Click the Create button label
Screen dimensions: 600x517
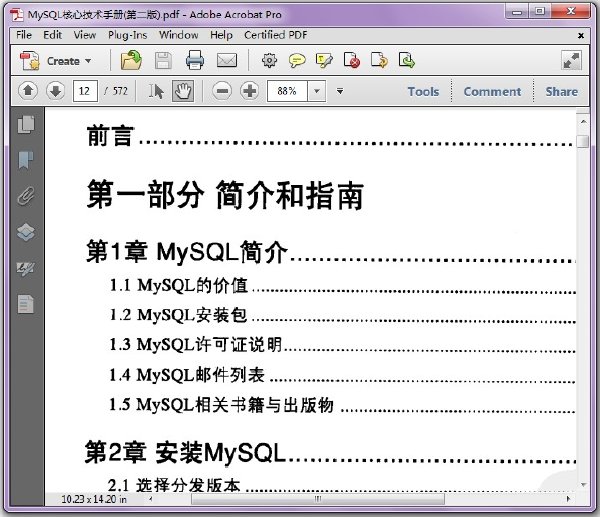coord(63,61)
